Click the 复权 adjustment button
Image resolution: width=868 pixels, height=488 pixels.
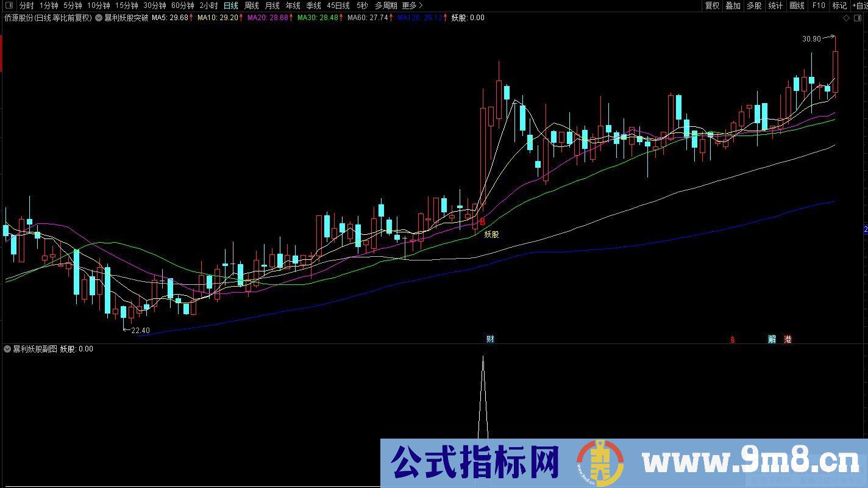click(x=712, y=5)
